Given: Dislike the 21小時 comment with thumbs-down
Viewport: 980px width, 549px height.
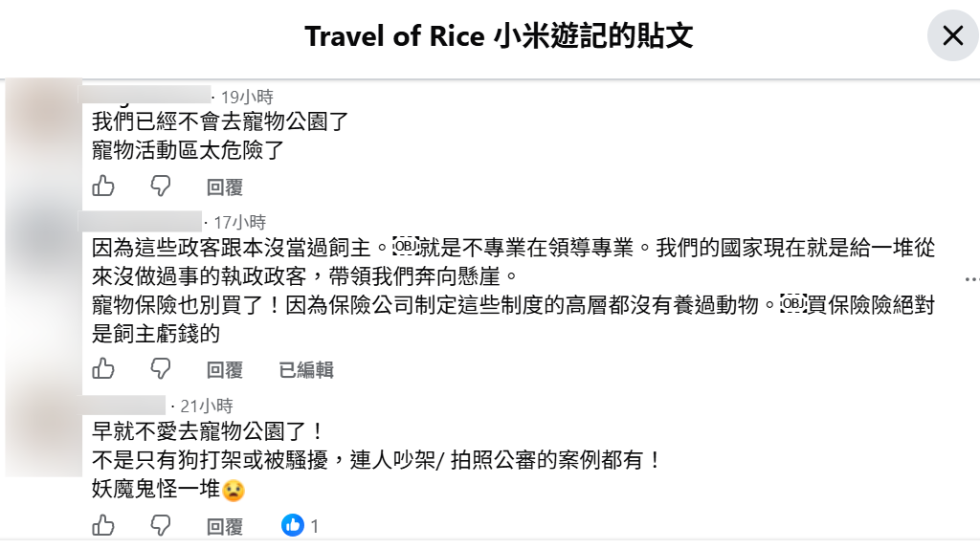Looking at the screenshot, I should pos(161,526).
